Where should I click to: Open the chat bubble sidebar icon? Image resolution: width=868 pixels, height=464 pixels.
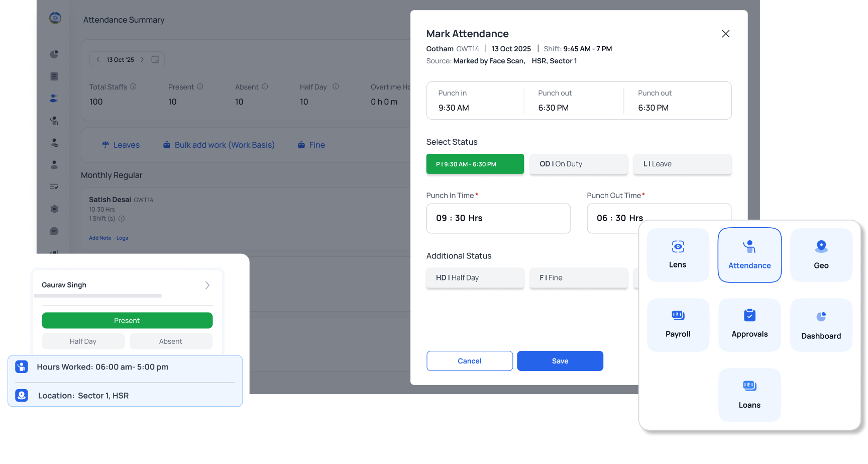(54, 231)
